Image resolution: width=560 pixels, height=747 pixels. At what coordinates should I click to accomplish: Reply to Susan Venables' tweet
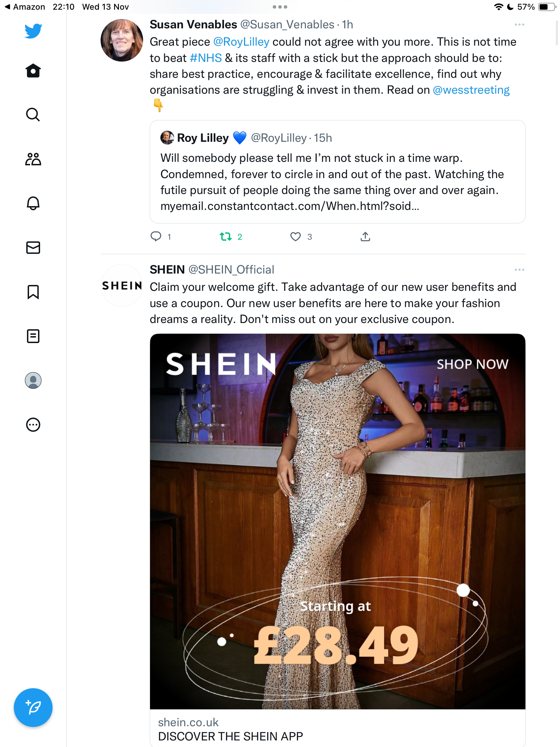[x=156, y=237]
